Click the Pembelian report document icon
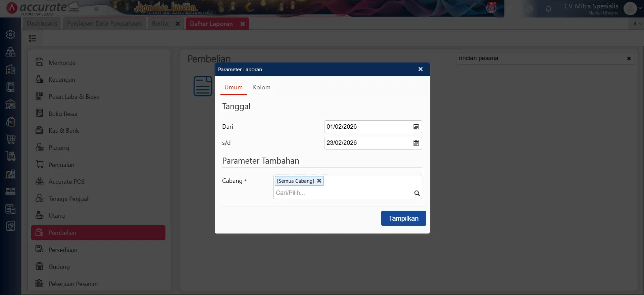Viewport: 644px width, 295px height. point(203,86)
